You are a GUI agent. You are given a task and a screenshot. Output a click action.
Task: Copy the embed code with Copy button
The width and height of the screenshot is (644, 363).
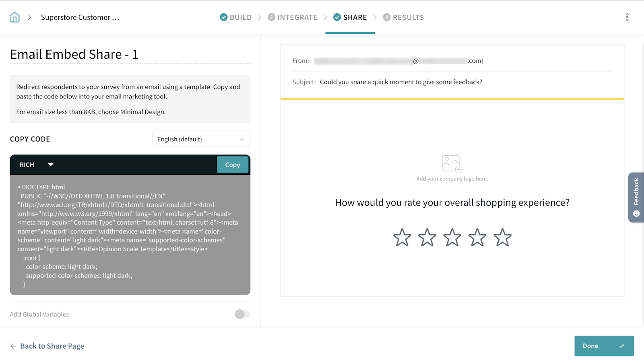pyautogui.click(x=232, y=165)
